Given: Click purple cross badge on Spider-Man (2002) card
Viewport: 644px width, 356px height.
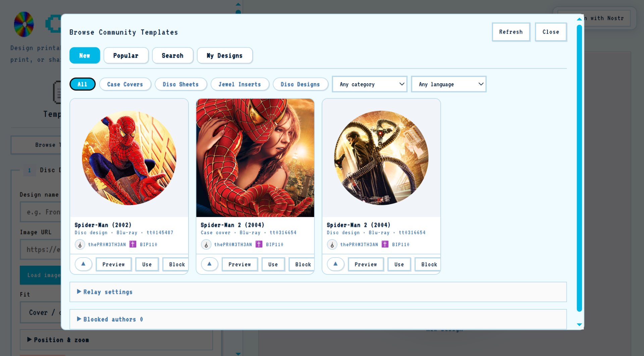Looking at the screenshot, I should [133, 244].
